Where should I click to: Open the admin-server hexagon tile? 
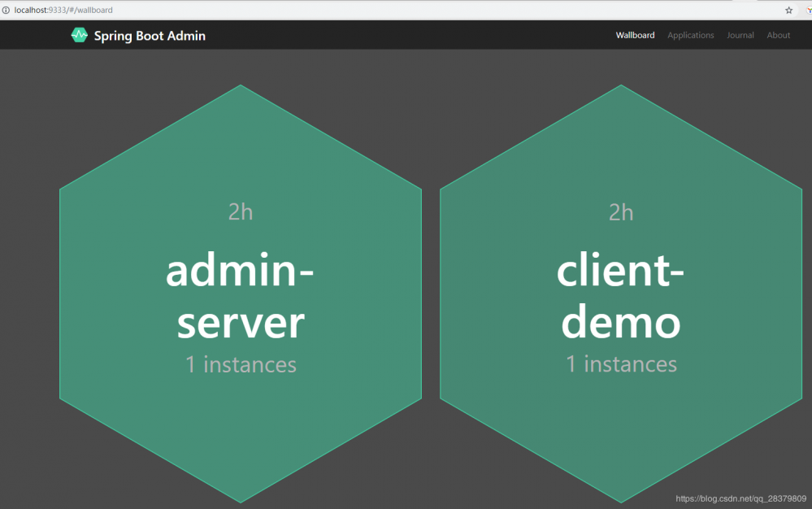click(241, 294)
